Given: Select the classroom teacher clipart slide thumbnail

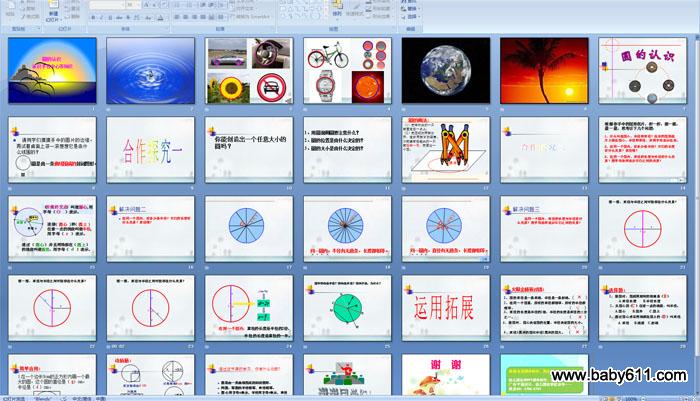Looking at the screenshot, I should point(347,375).
